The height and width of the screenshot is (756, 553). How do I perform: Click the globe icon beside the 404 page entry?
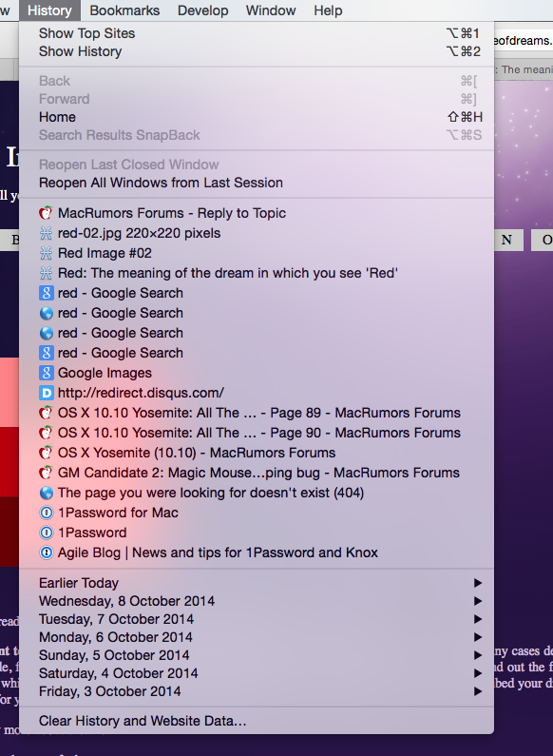pyautogui.click(x=46, y=493)
